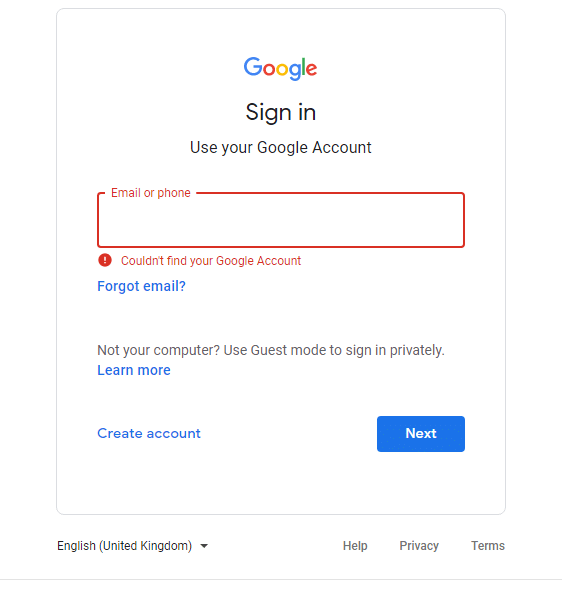Click the Guest mode information text
Image resolution: width=562 pixels, height=598 pixels.
(x=271, y=350)
